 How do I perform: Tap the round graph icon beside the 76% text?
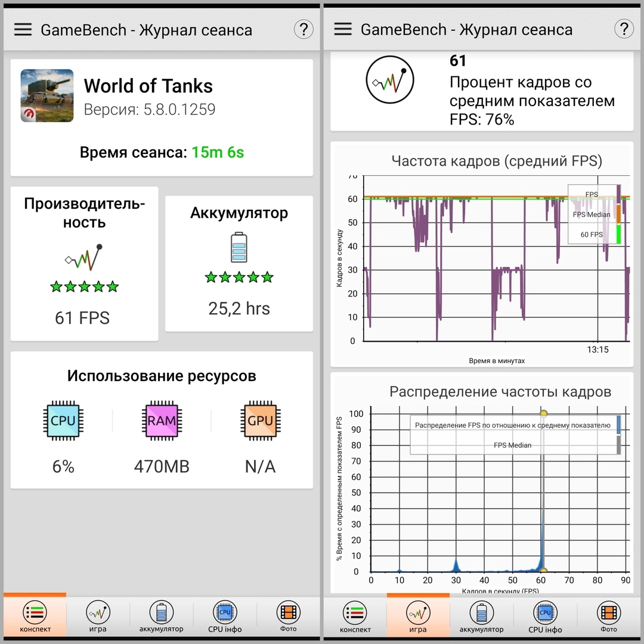click(x=390, y=80)
